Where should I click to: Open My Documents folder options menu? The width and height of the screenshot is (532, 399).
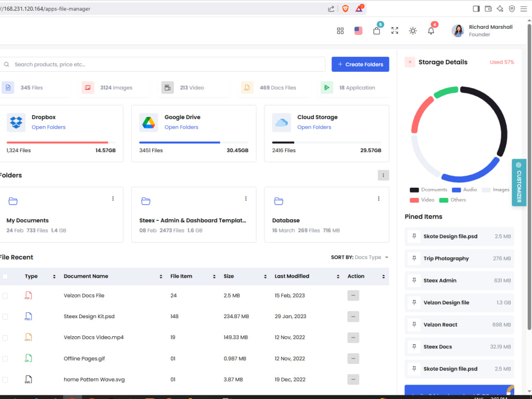coord(113,199)
